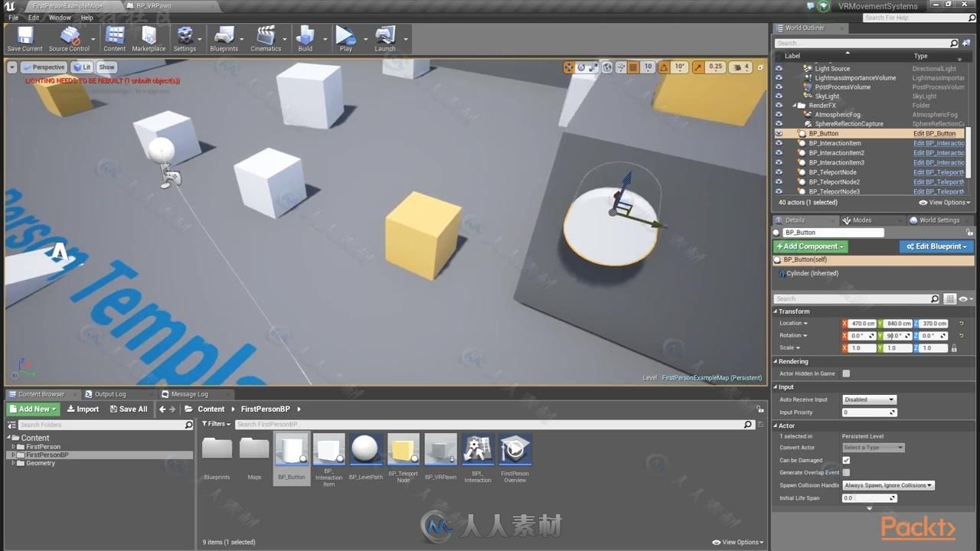Select the scale gizmo mode icon
Image resolution: width=980 pixels, height=551 pixels.
593,67
